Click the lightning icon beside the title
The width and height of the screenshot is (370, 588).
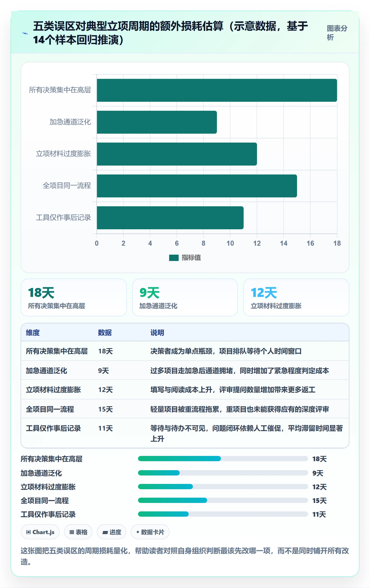[25, 33]
